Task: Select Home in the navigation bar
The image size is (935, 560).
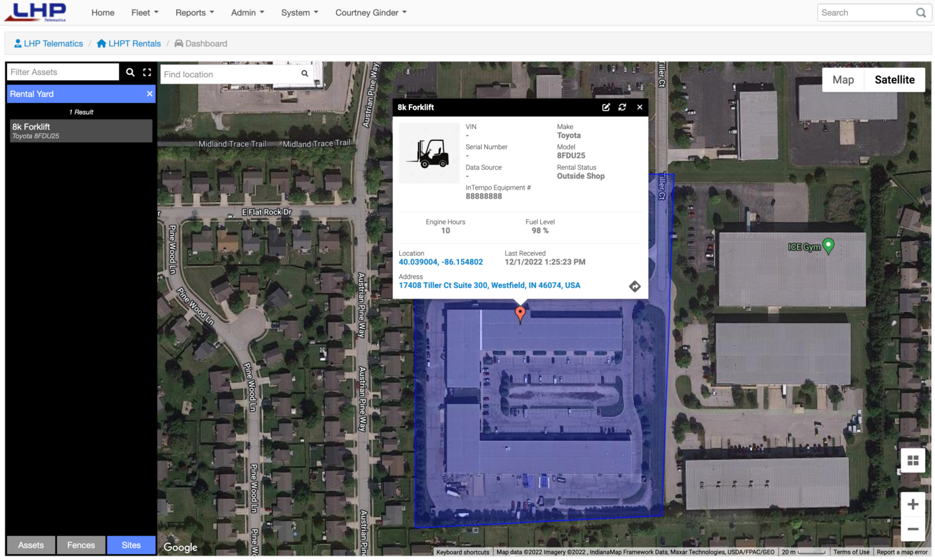Action: pos(103,12)
